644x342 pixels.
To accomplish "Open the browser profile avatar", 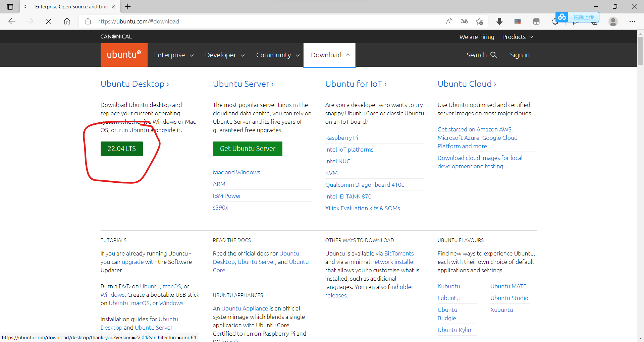I will point(613,21).
